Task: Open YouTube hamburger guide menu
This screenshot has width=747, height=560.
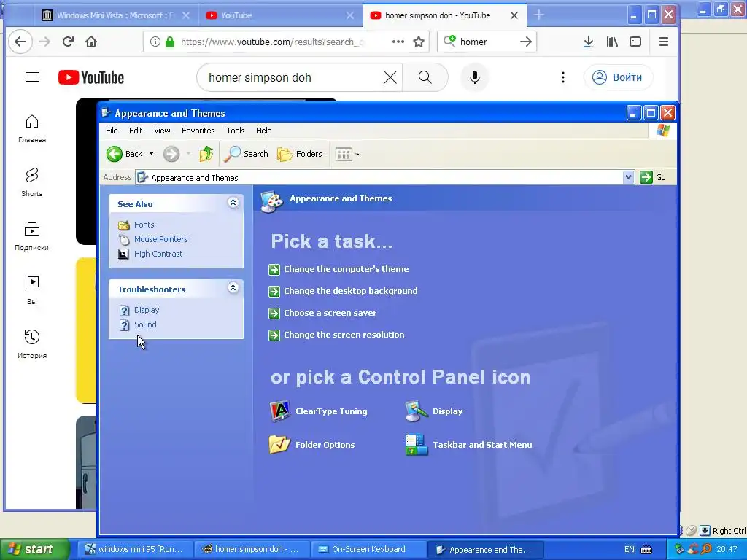Action: (32, 77)
